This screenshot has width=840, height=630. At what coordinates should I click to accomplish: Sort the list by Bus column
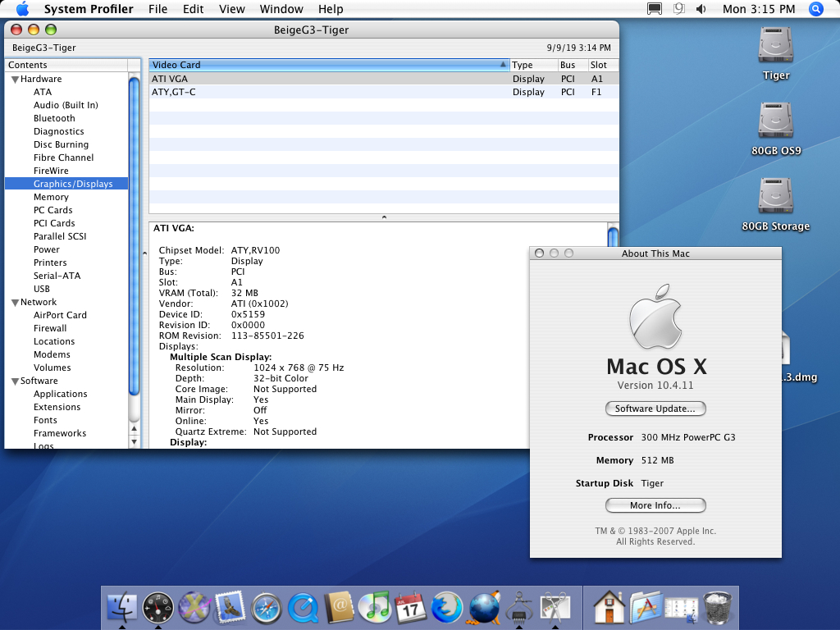click(x=572, y=65)
